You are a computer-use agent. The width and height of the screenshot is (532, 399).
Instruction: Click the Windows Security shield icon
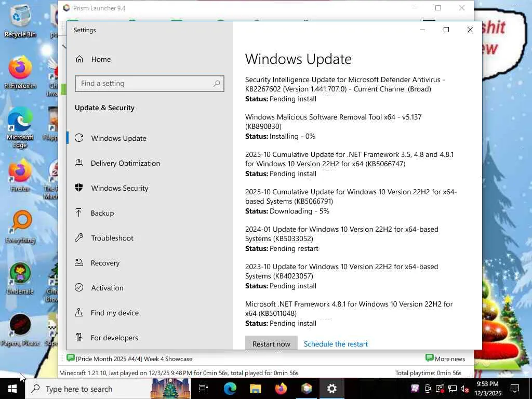(79, 188)
